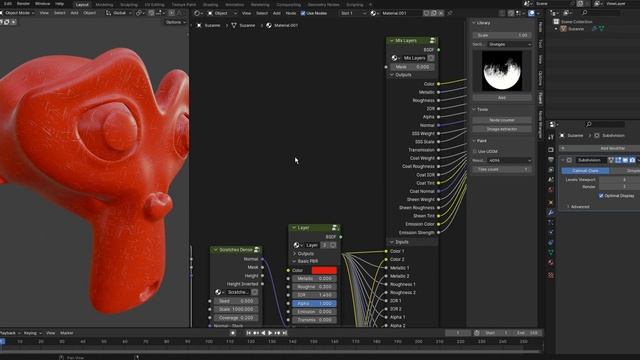Click the Suzanne object icon in outliner
The image size is (640, 360).
pos(564,29)
